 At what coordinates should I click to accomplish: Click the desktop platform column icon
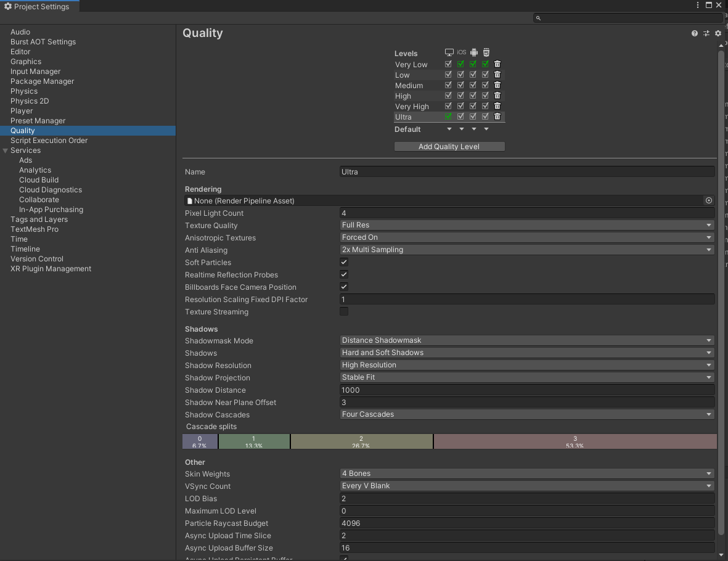(x=448, y=52)
